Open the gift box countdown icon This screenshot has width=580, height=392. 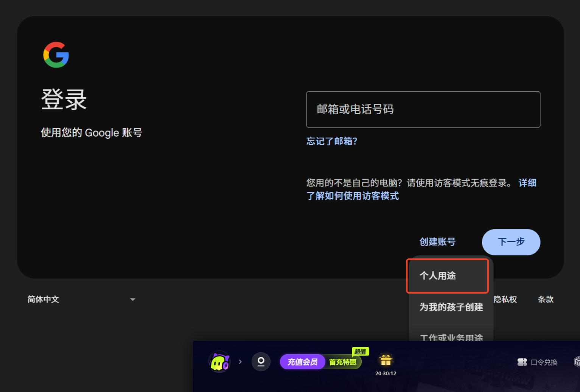(x=386, y=360)
